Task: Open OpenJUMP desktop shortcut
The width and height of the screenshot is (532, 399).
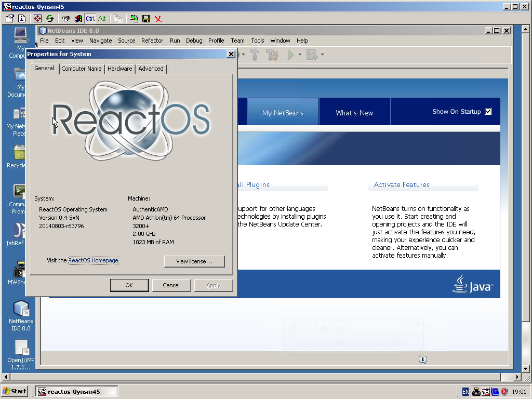Action: (21, 355)
